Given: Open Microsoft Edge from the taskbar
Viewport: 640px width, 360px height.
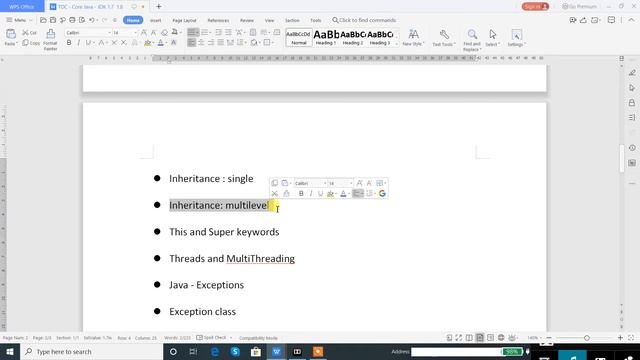Looking at the screenshot, I should pyautogui.click(x=215, y=351).
